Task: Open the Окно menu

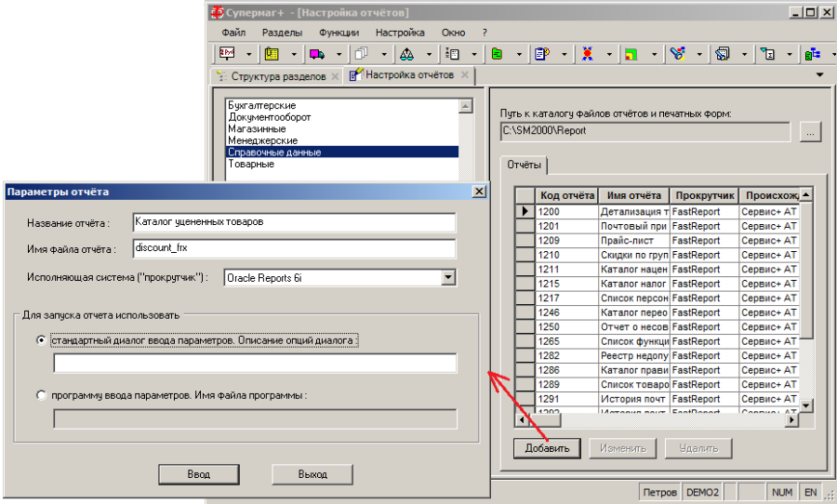Action: coord(453,33)
